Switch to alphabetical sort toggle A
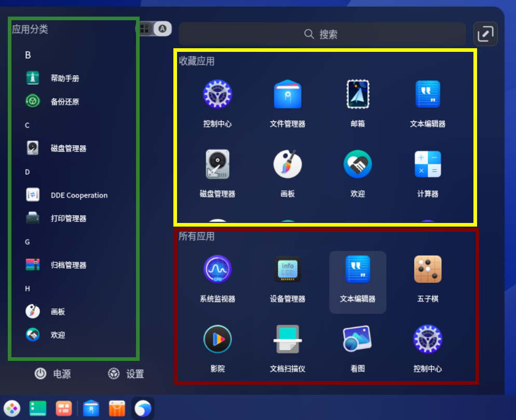This screenshot has height=420, width=516. coord(162,29)
